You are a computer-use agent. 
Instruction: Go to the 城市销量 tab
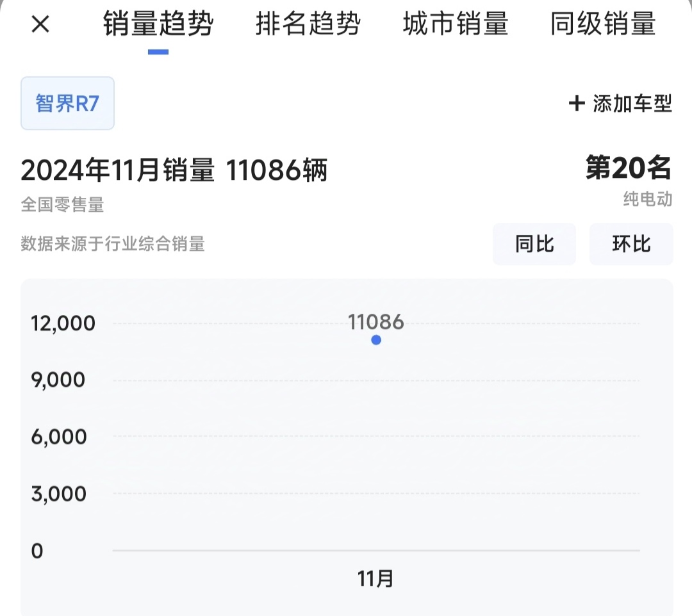[x=456, y=24]
